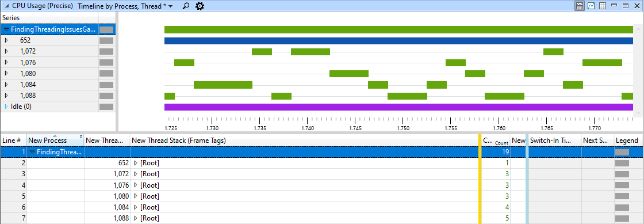Collapse the CPU Usage (Precise) panel triangle
644x224 pixels.
6,6
